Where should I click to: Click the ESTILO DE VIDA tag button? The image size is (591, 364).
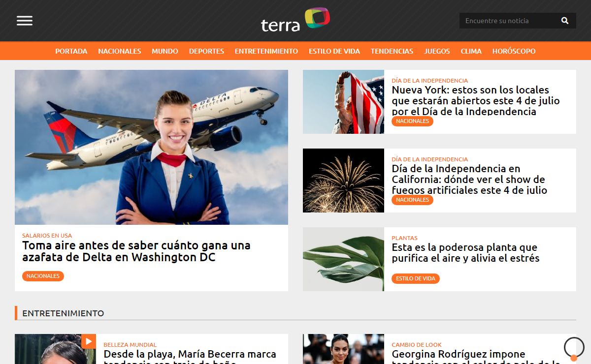point(416,278)
